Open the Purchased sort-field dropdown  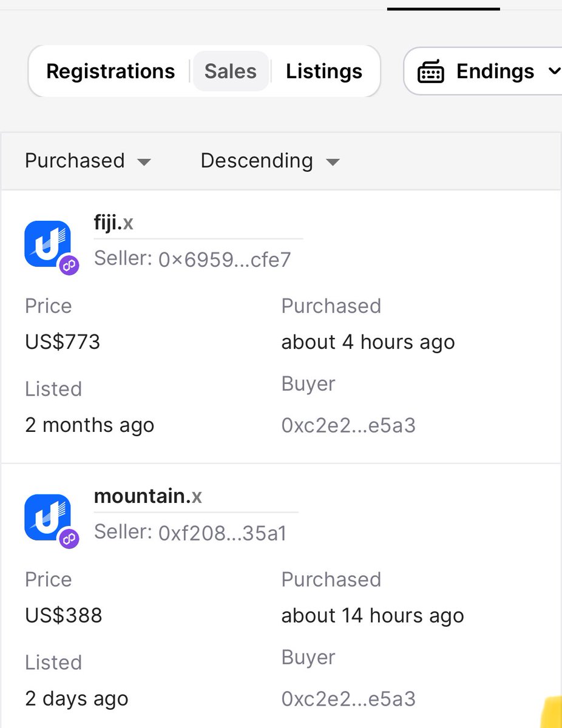[87, 161]
